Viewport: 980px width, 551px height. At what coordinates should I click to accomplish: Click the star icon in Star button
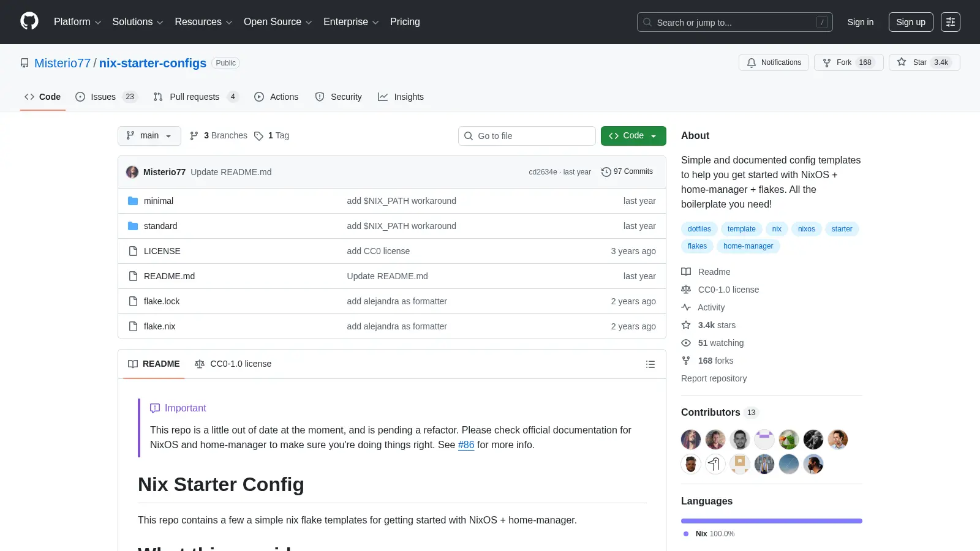click(902, 62)
